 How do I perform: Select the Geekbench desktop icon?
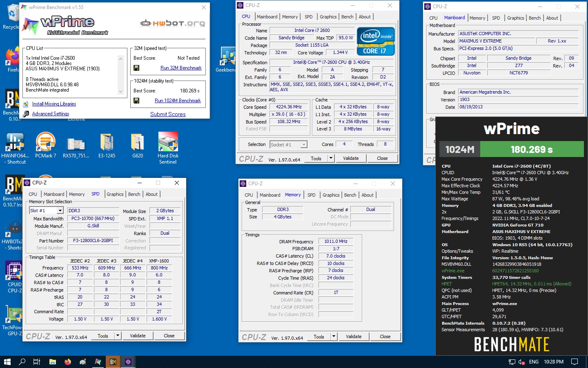227,60
